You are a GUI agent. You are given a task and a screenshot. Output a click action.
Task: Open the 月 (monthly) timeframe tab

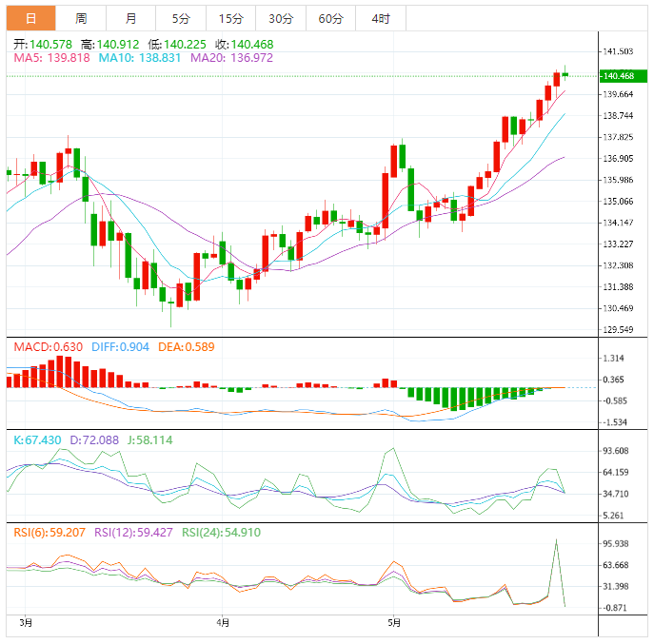coord(131,18)
